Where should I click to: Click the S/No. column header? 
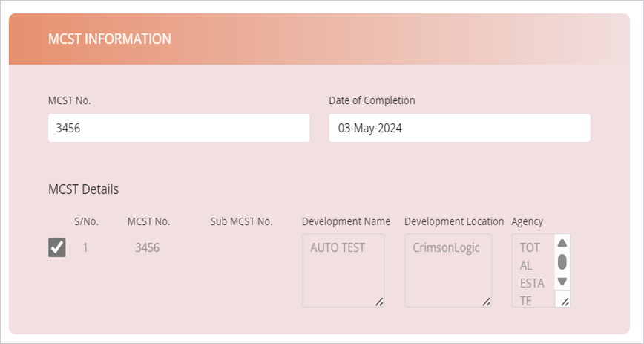(x=86, y=221)
